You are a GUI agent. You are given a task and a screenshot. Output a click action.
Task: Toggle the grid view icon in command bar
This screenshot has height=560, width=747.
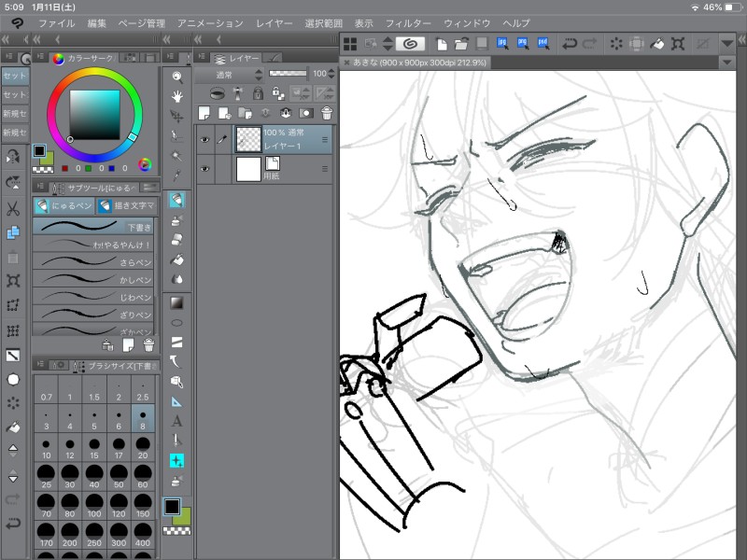pyautogui.click(x=350, y=44)
